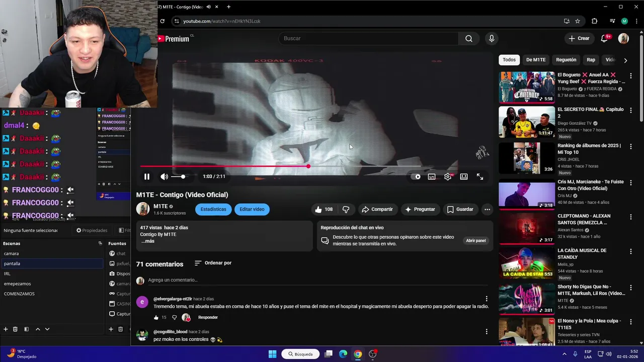
Task: Start voice search with the microphone
Action: [492, 38]
